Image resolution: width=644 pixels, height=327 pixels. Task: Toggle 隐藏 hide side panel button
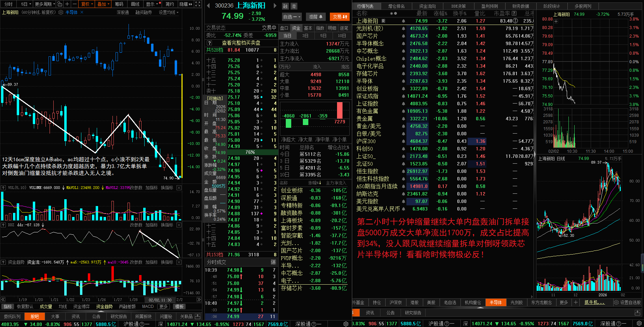(x=186, y=4)
